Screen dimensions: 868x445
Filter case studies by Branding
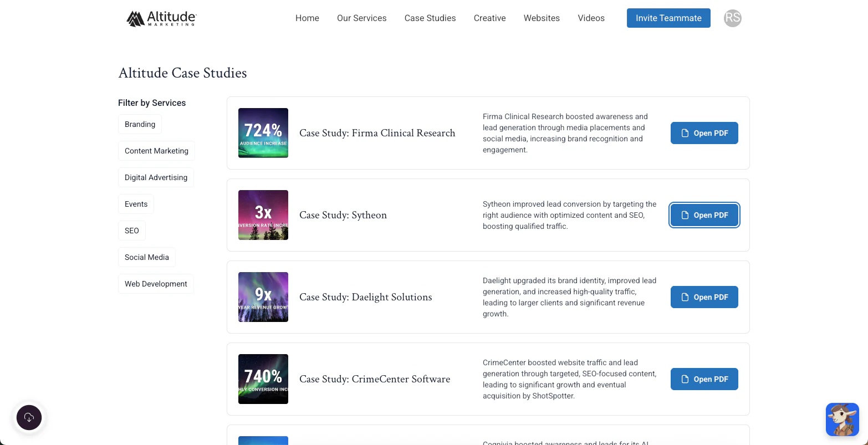140,124
